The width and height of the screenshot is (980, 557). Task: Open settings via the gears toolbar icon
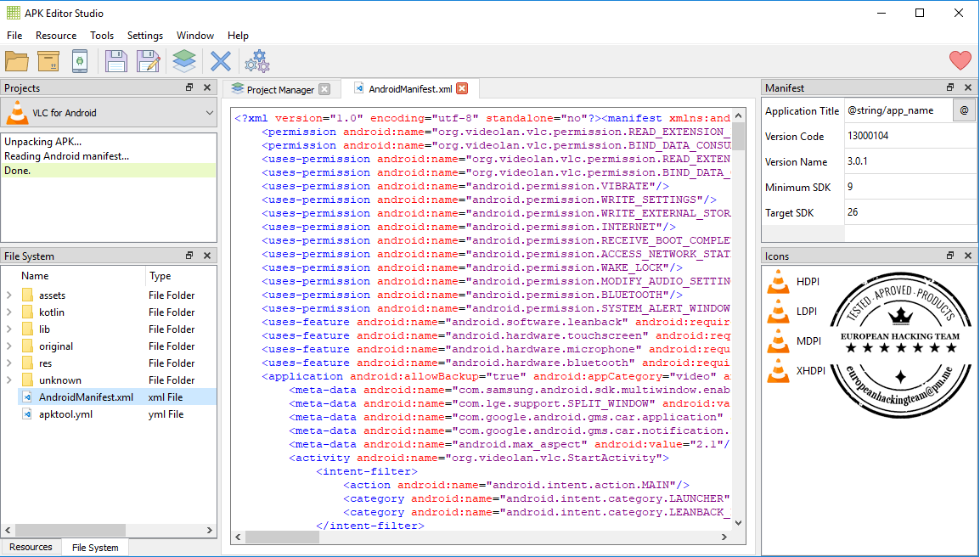click(x=256, y=60)
